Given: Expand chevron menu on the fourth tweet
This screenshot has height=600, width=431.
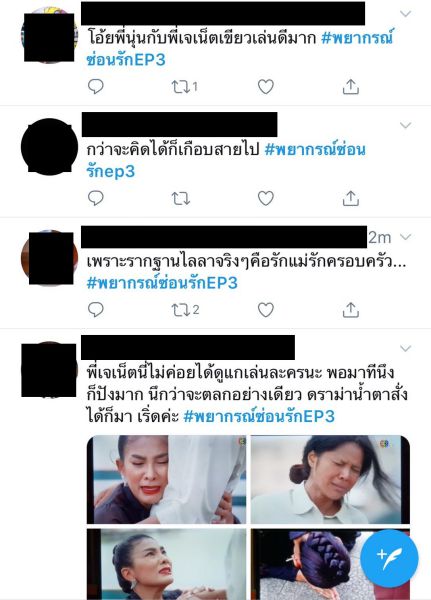Looking at the screenshot, I should coord(405,348).
